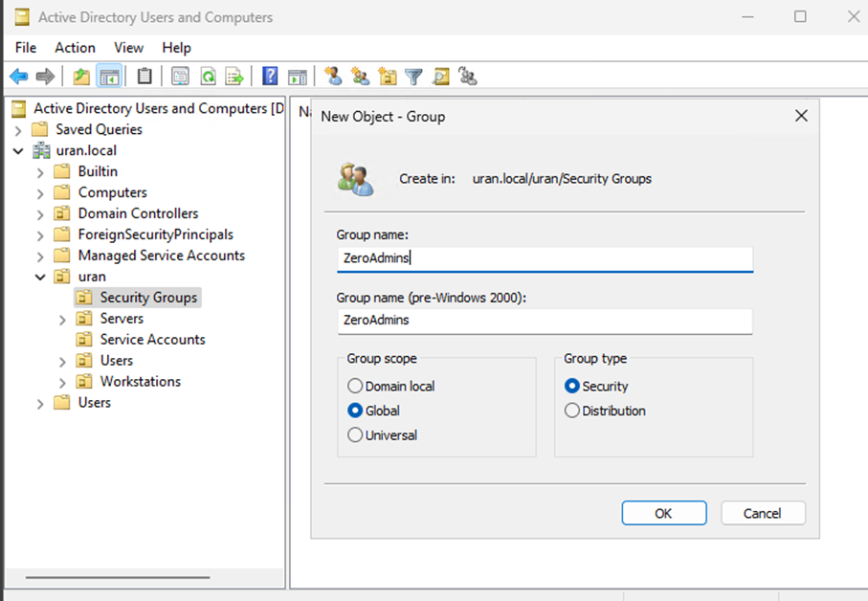The width and height of the screenshot is (868, 601).
Task: Click the uran.local domain icon
Action: coord(41,150)
